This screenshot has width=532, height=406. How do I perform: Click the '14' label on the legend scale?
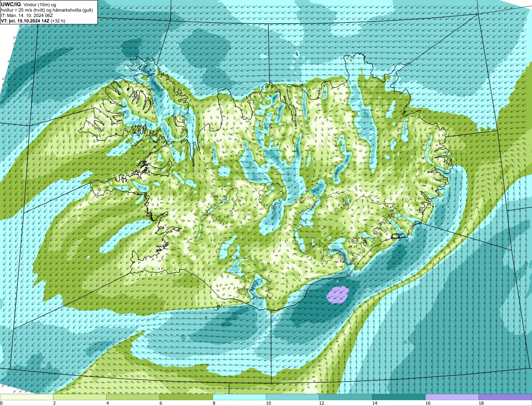point(375,403)
